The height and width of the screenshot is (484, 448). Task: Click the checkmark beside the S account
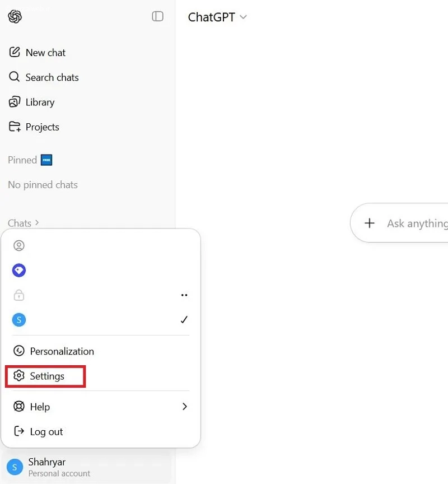pos(184,320)
